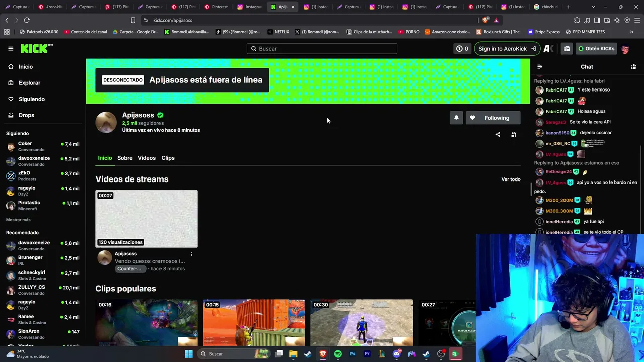Open the media control music-note icon
This screenshot has height=362, width=644.
click(x=587, y=20)
